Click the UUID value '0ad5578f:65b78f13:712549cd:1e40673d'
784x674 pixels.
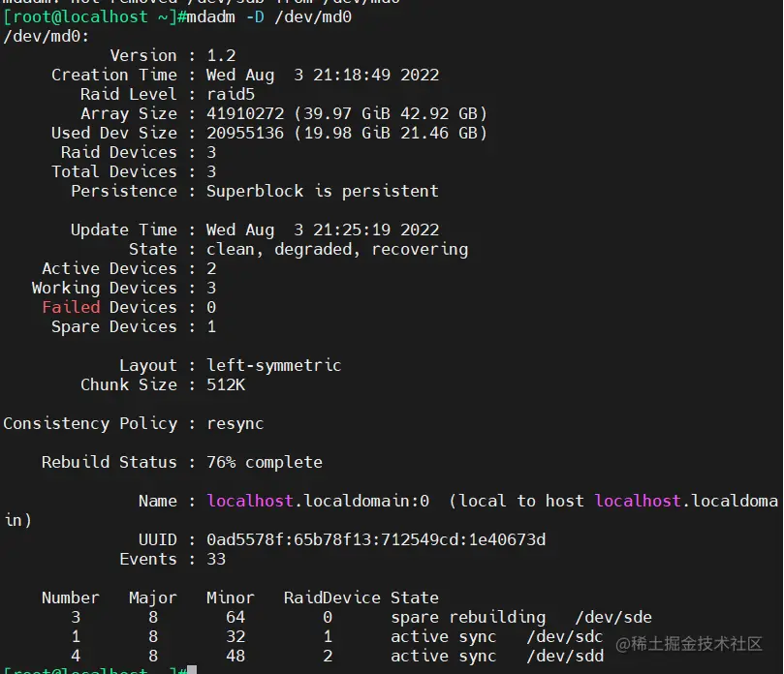(x=376, y=539)
